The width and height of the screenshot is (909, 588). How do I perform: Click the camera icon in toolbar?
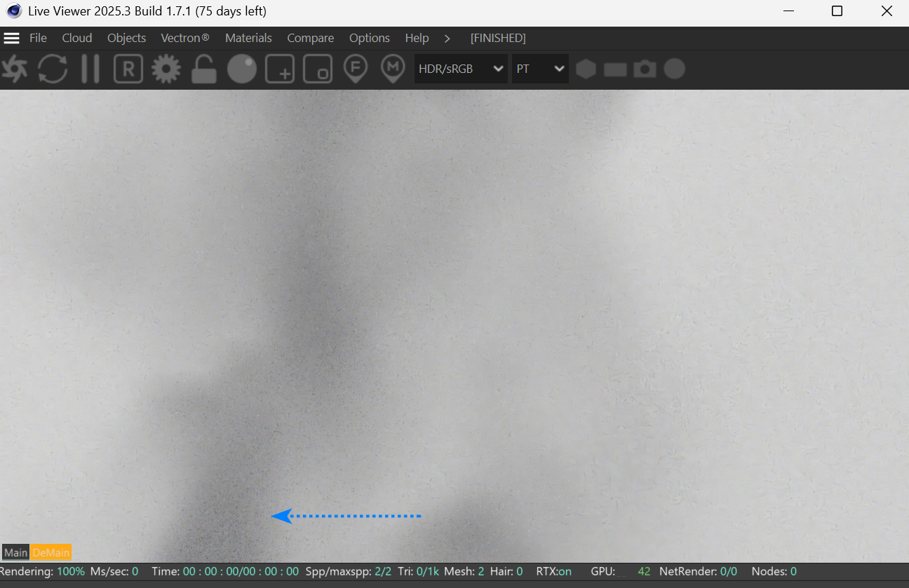[x=645, y=69]
